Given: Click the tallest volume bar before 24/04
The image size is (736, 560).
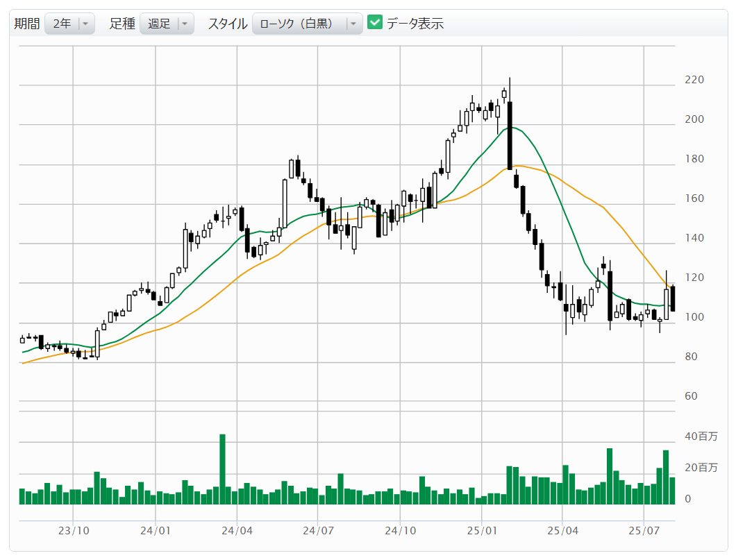Looking at the screenshot, I should [222, 469].
